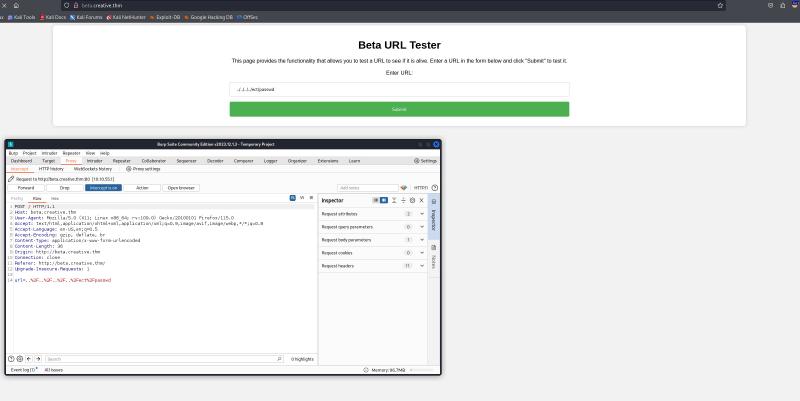Click the help icon beside HTTP/1
The height and width of the screenshot is (401, 800).
pos(434,187)
